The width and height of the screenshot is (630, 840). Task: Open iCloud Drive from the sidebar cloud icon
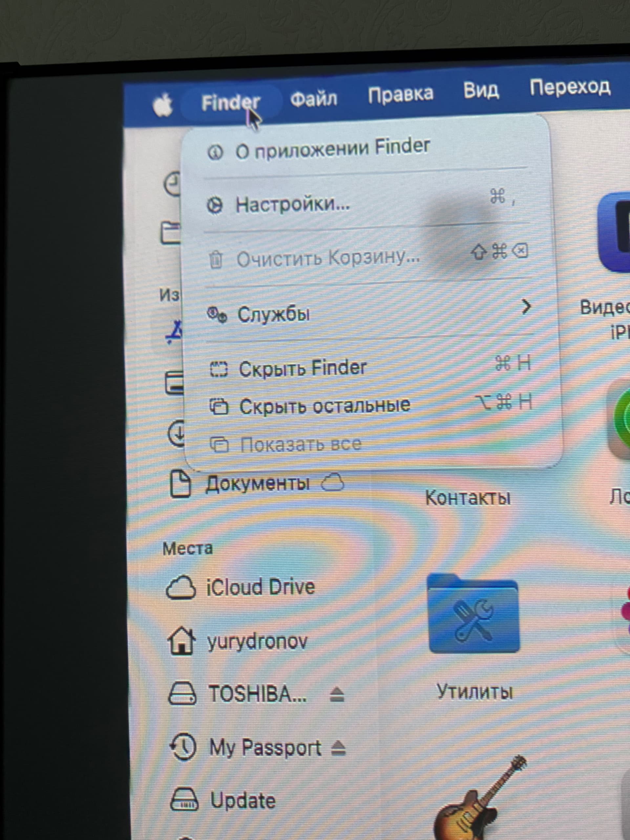[182, 587]
